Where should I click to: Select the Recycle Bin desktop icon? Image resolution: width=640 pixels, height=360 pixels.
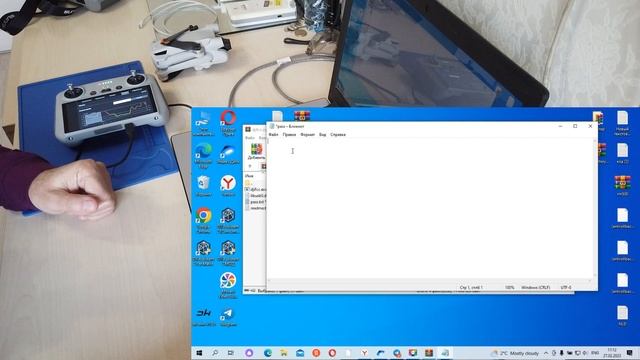pos(203,186)
